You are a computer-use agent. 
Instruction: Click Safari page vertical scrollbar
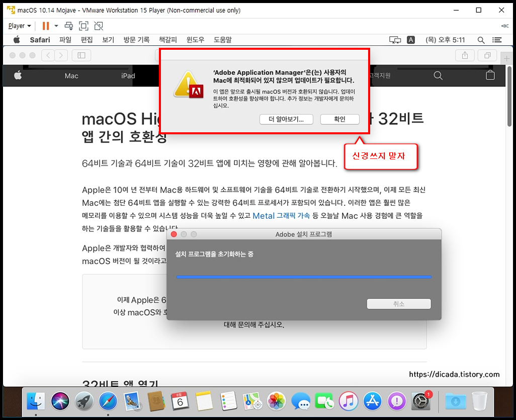(509, 96)
